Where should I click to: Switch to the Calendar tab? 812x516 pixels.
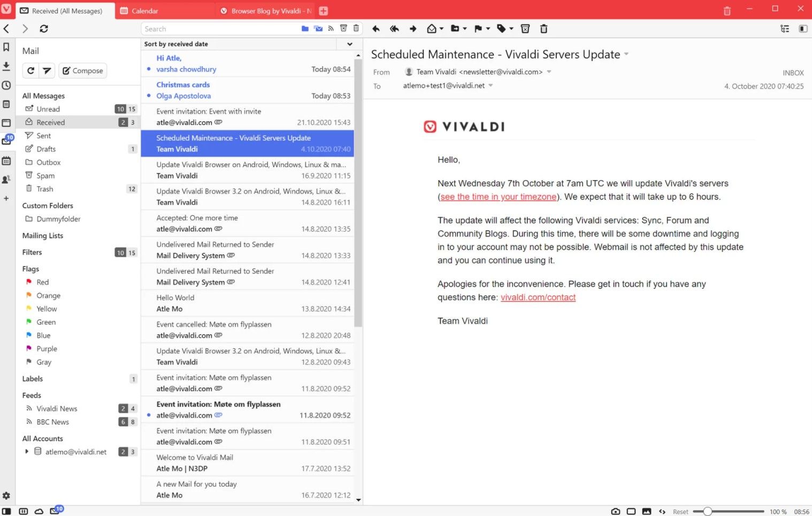[144, 11]
